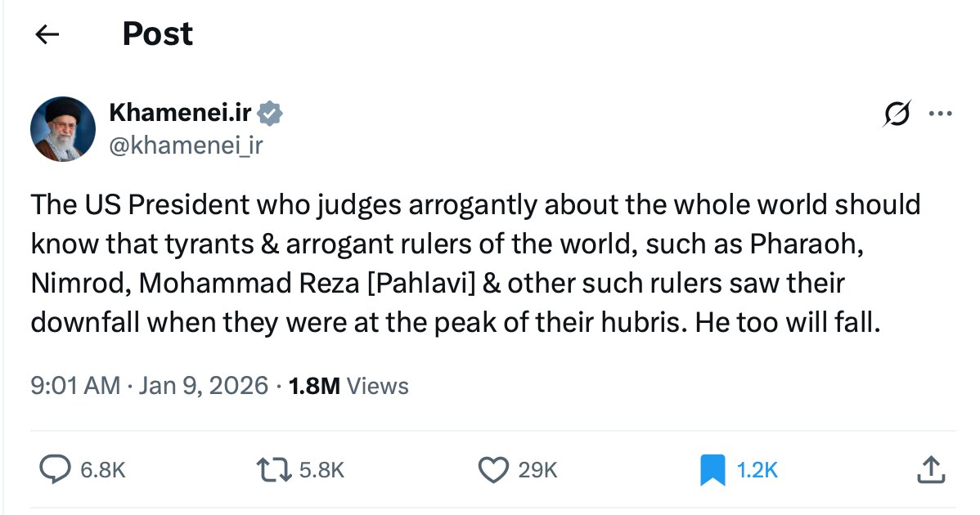Click the Post header title
980x515 pixels.
pyautogui.click(x=157, y=34)
